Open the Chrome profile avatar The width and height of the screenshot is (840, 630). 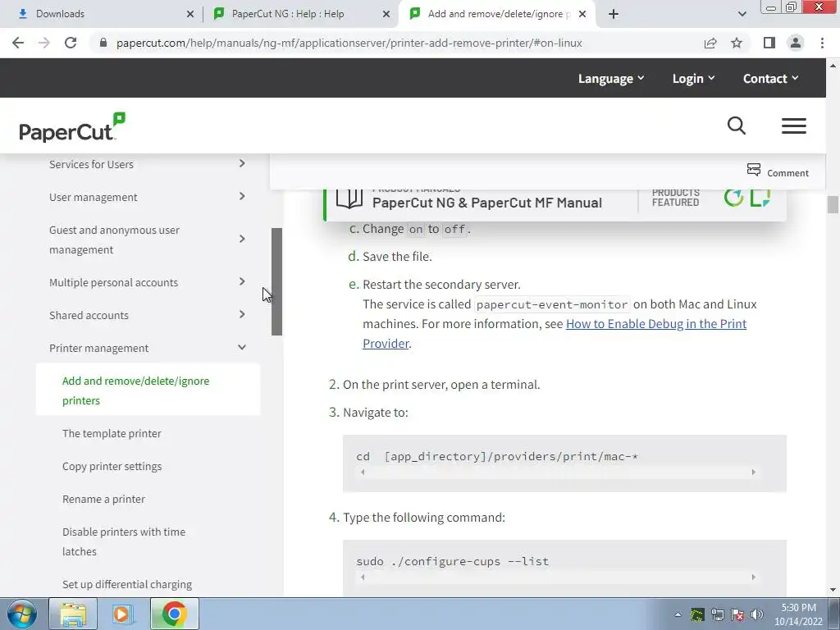coord(796,43)
